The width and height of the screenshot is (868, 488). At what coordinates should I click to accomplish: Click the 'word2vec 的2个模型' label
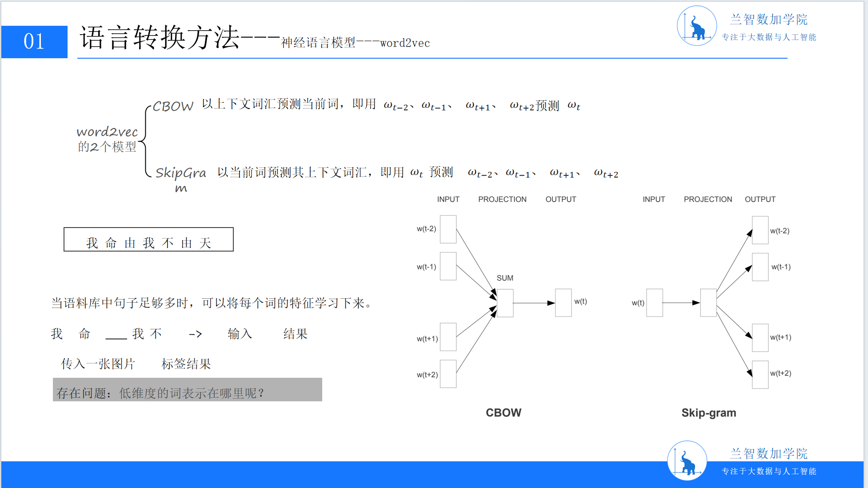[x=107, y=139]
